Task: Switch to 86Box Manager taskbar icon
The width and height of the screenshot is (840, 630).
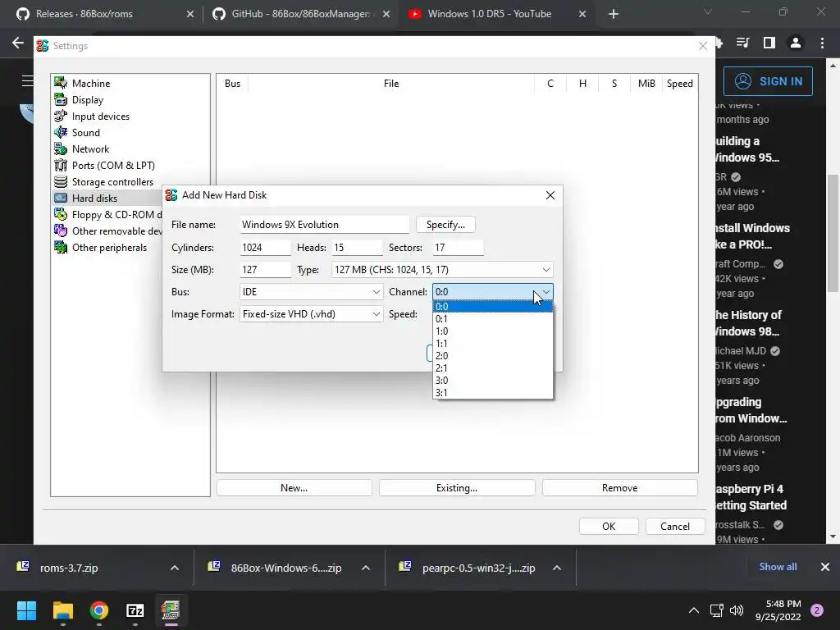Action: (x=171, y=610)
